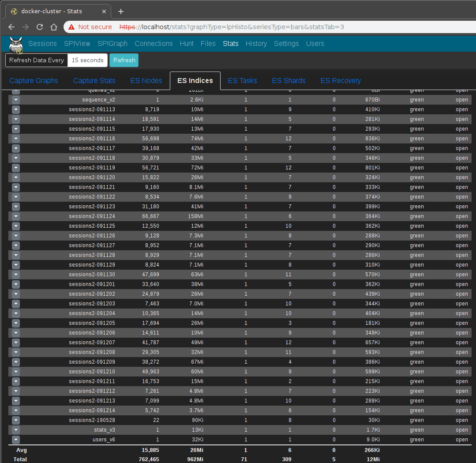
Task: Expand the sessions2-190528 index row
Action: 15,420
